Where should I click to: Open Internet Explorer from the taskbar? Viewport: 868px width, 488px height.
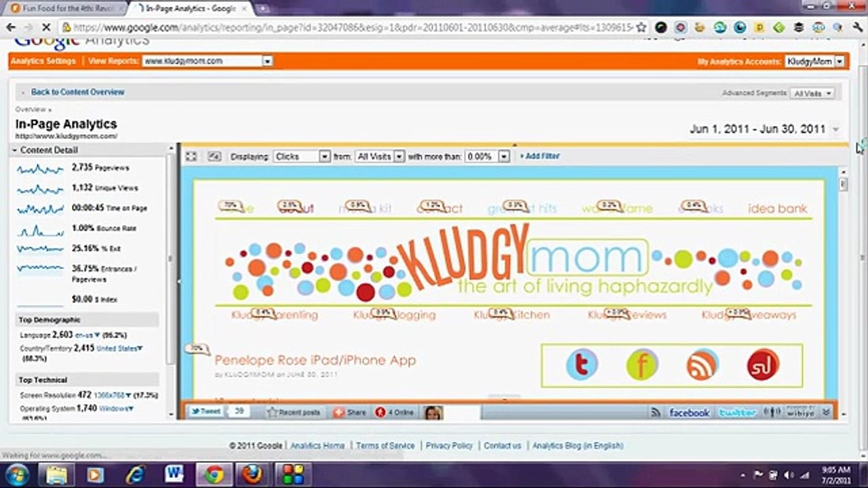click(x=135, y=474)
